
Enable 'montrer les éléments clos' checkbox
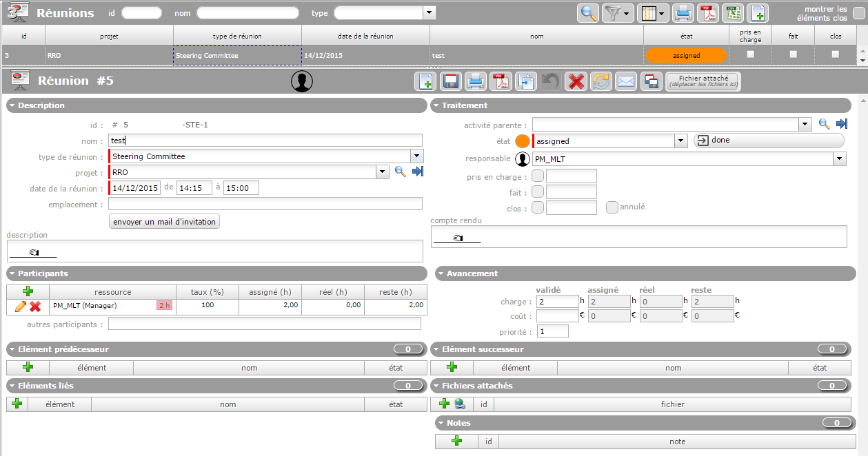858,13
